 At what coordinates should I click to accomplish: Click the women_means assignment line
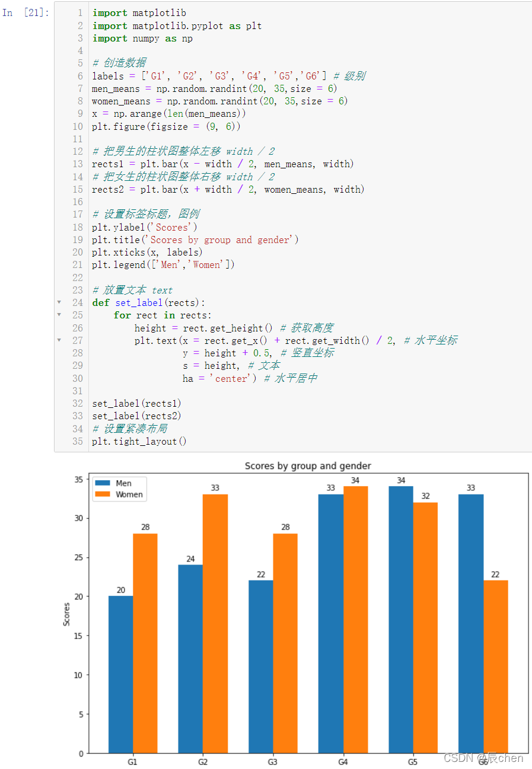[219, 101]
